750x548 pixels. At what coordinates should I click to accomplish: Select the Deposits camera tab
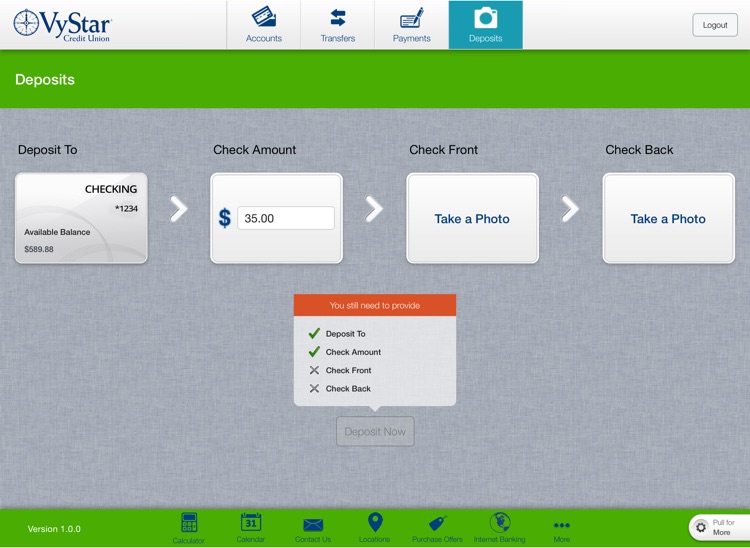(485, 25)
